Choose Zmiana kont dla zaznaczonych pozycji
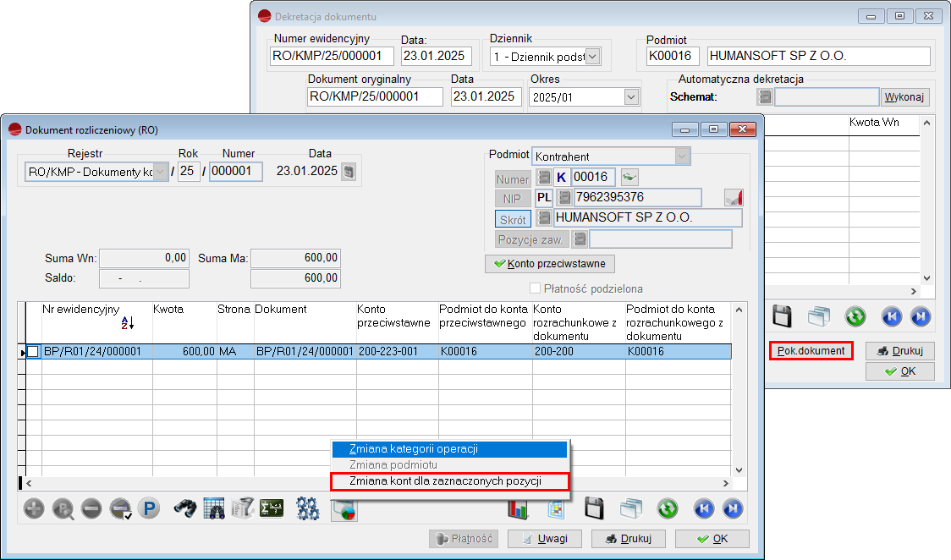951x560 pixels. (x=448, y=481)
